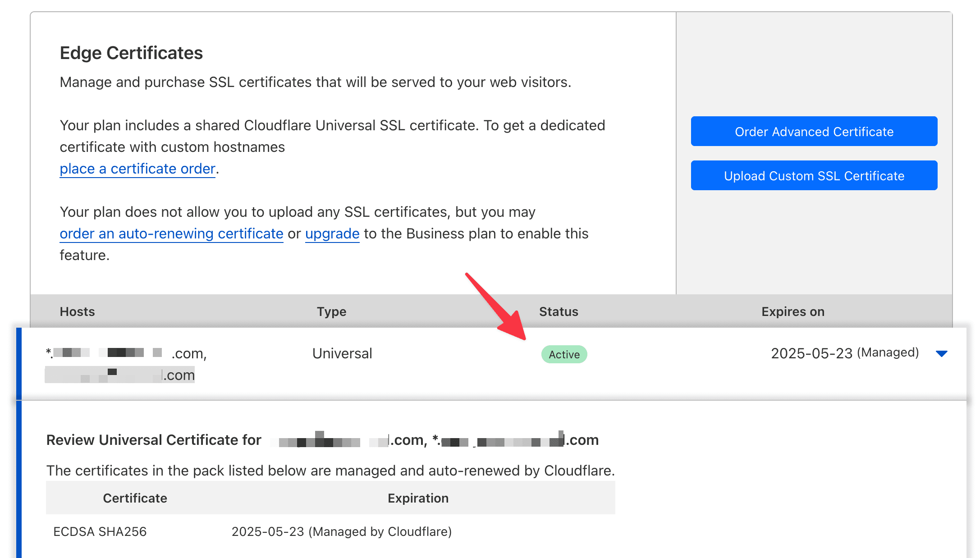Click the 'Review Universal Certificate for' heading

tap(154, 440)
